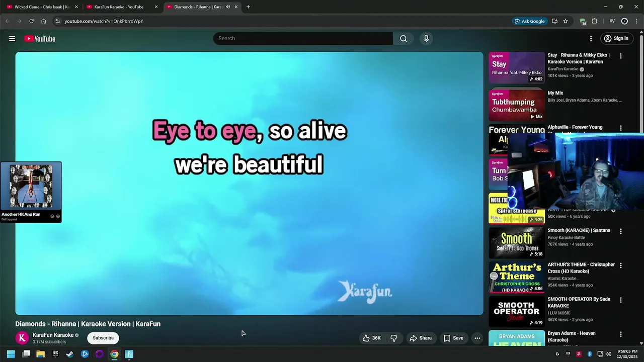Click the Chrome taskbar icon
Screen dimensions: 644x362
point(114,354)
